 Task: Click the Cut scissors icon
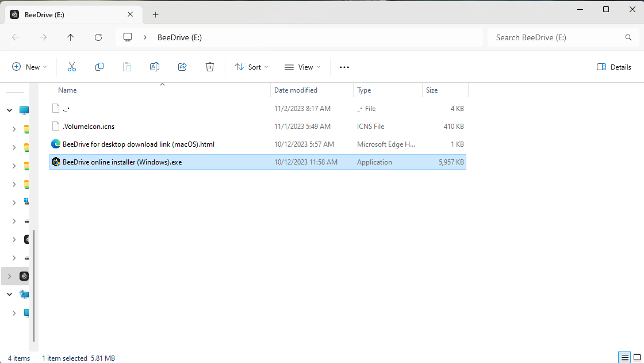coord(72,67)
